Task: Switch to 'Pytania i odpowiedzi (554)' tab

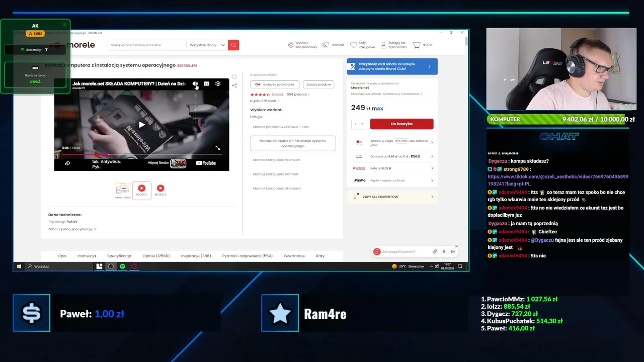Action: 248,256
